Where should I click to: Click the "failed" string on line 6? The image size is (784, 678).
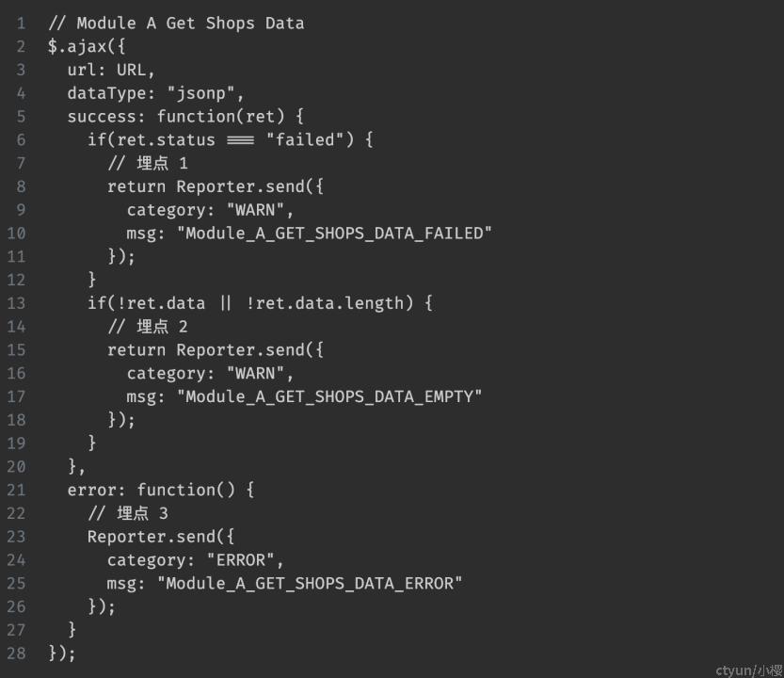(305, 139)
